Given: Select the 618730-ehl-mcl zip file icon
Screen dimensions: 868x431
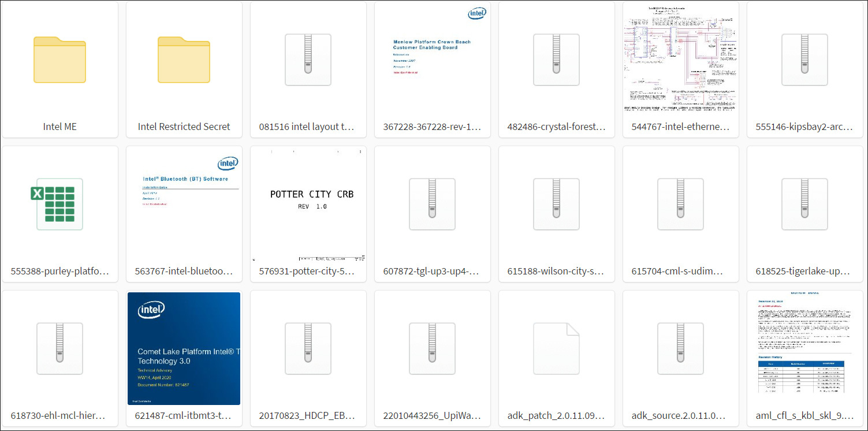Looking at the screenshot, I should pos(59,348).
